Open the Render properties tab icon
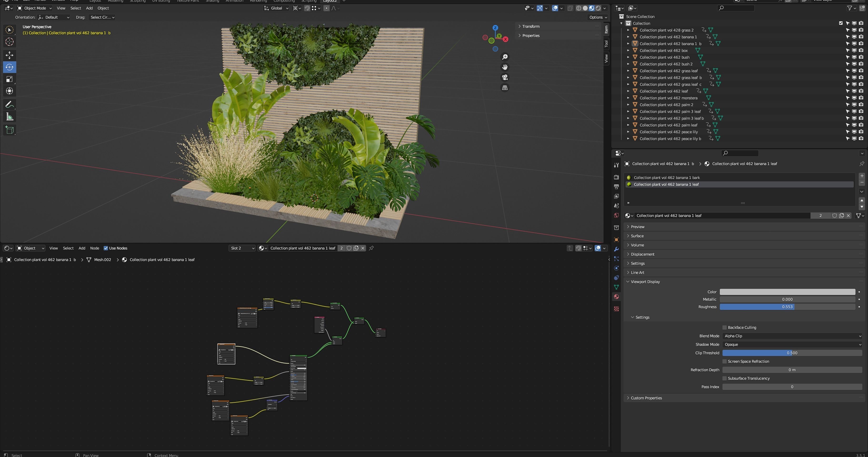This screenshot has height=457, width=868. tap(616, 177)
